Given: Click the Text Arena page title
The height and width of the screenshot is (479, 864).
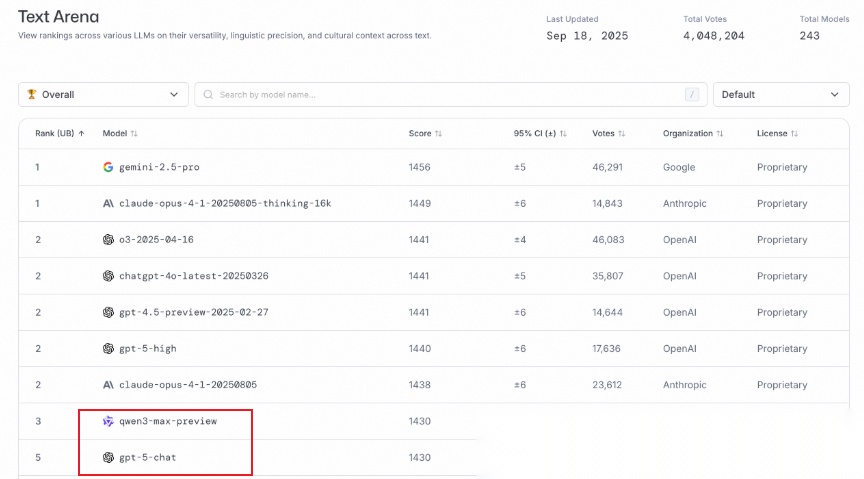Looking at the screenshot, I should coord(58,17).
